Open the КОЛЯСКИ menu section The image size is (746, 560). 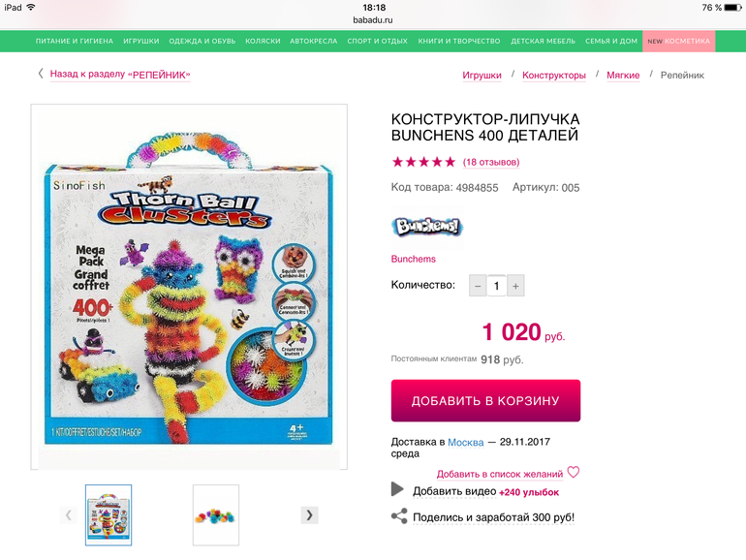(263, 41)
